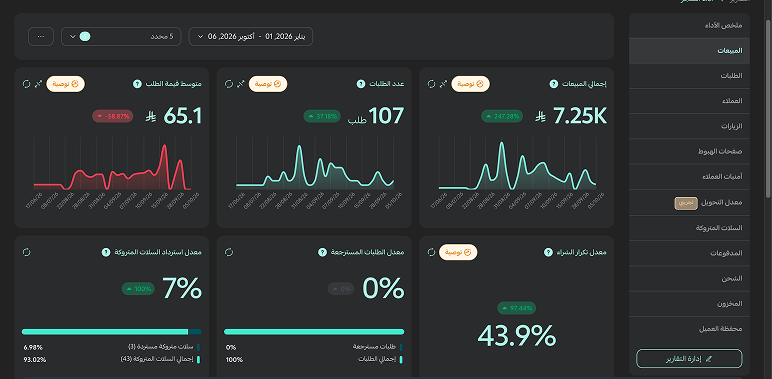Refresh the معدل الطلبات المسترجعة card
This screenshot has height=379, width=772.
click(229, 252)
